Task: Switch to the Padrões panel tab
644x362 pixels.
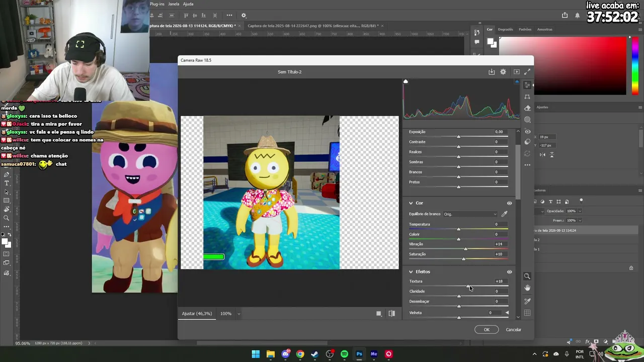Action: [525, 30]
